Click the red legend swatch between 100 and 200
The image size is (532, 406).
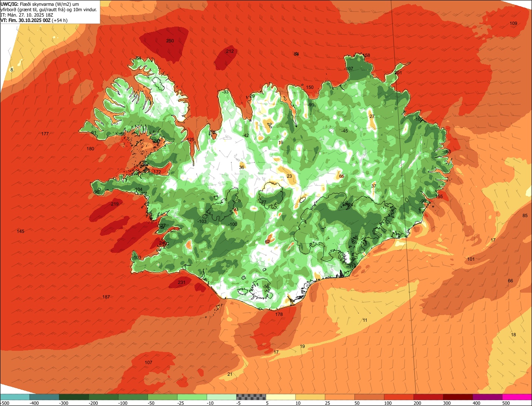click(399, 397)
